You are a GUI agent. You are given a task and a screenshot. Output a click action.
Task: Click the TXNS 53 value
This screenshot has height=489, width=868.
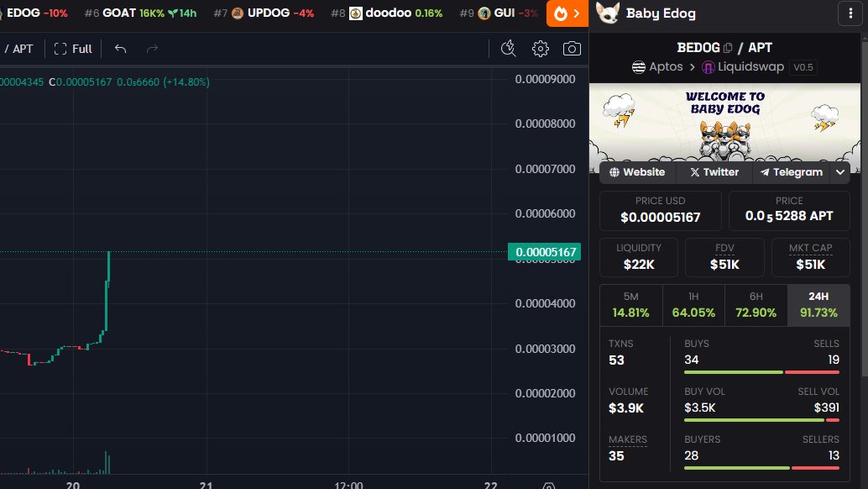pyautogui.click(x=616, y=360)
